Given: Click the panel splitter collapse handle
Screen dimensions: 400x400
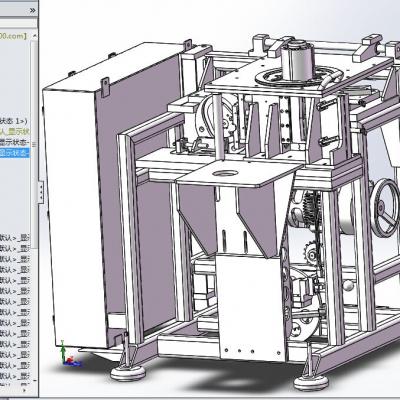Looking at the screenshot, I should pos(41,192).
